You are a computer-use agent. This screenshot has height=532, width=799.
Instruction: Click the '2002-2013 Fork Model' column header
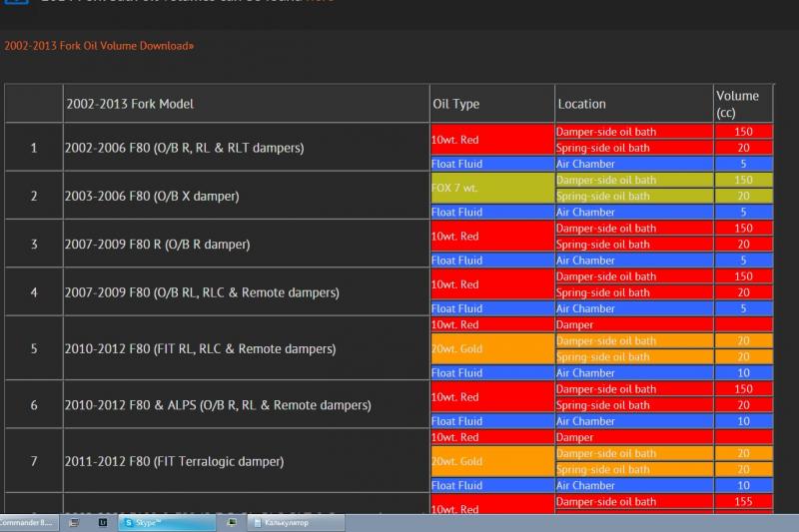pos(246,104)
